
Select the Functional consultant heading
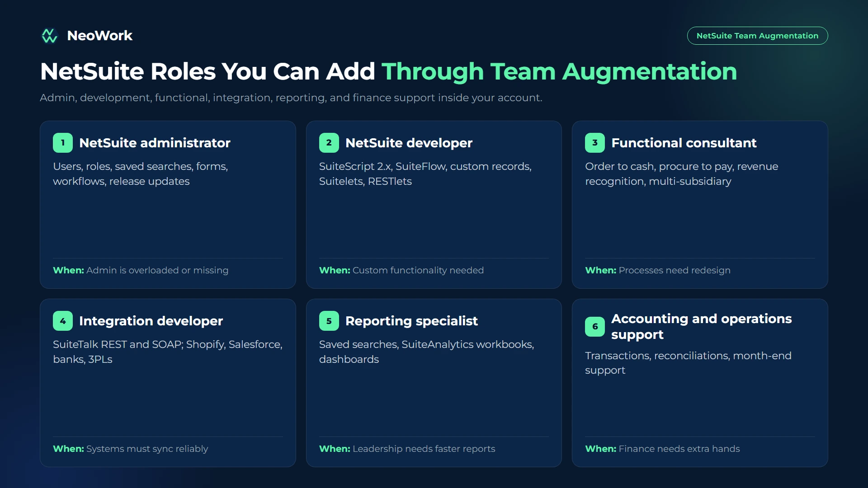click(x=684, y=143)
